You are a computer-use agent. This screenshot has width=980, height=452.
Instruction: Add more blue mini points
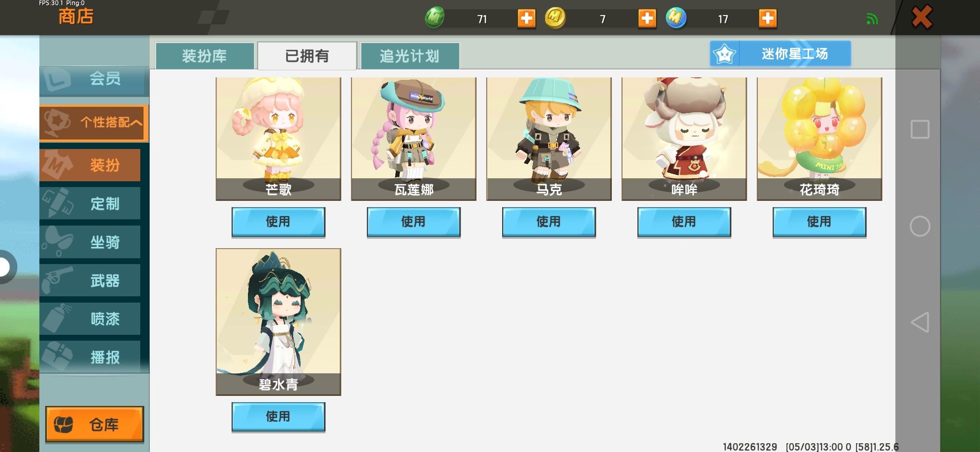coord(768,18)
